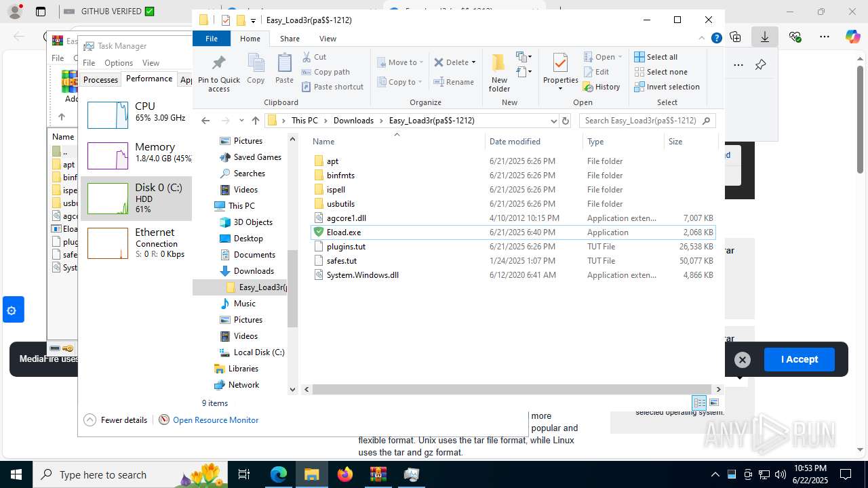Click navigation pane scroll down arrow

[x=293, y=390]
